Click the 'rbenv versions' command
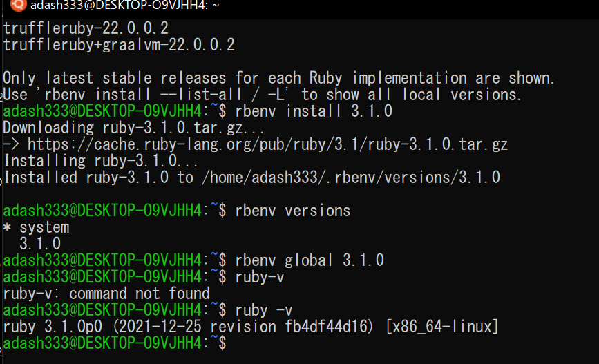The height and width of the screenshot is (364, 599). (x=293, y=211)
